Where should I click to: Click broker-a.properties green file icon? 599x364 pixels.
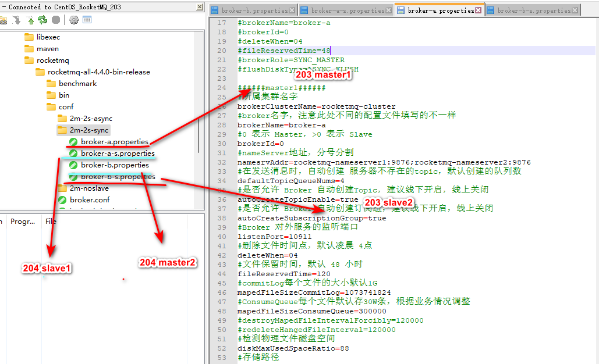coord(73,142)
